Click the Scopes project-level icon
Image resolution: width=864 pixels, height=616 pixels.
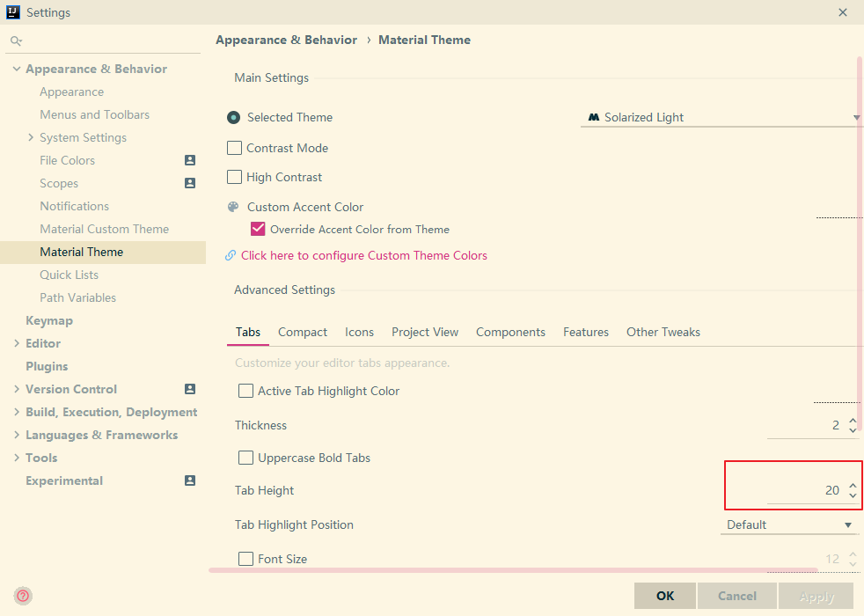189,183
